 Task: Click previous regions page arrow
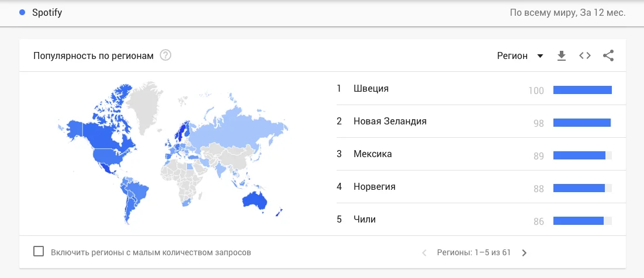point(424,253)
